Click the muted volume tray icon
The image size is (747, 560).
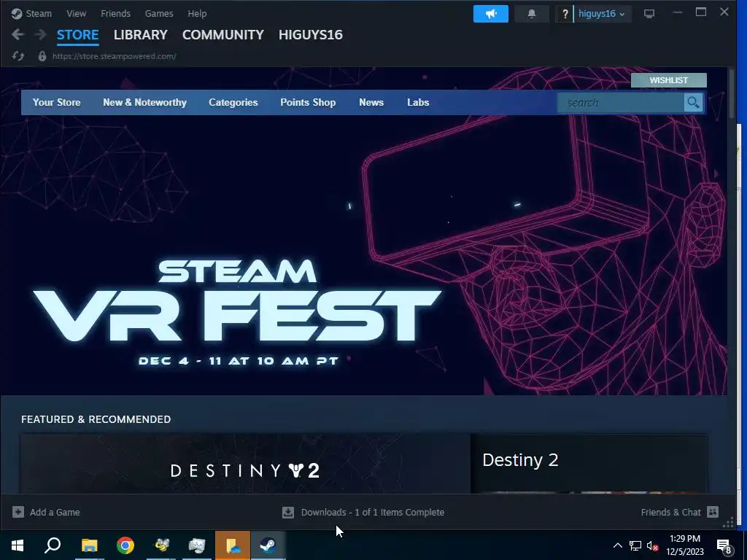point(652,545)
